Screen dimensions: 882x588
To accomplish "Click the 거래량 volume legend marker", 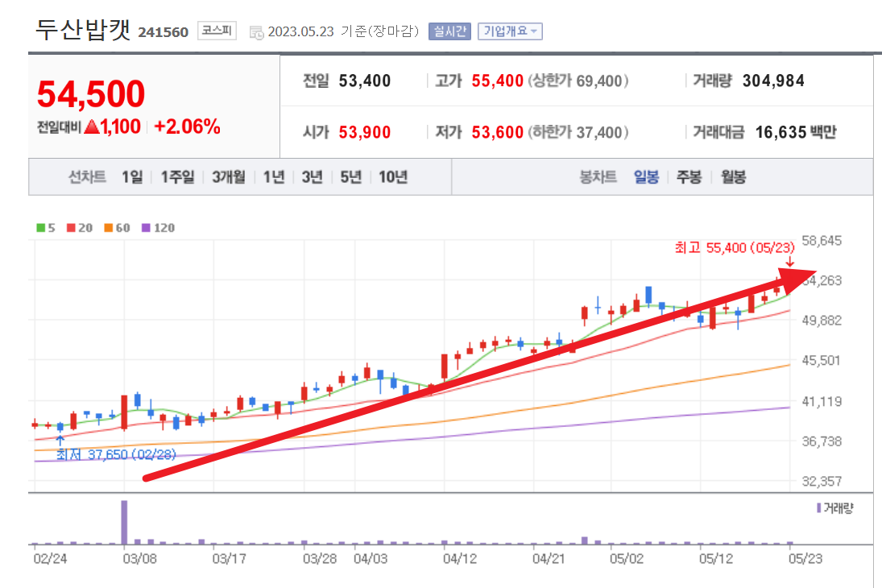I will [818, 508].
